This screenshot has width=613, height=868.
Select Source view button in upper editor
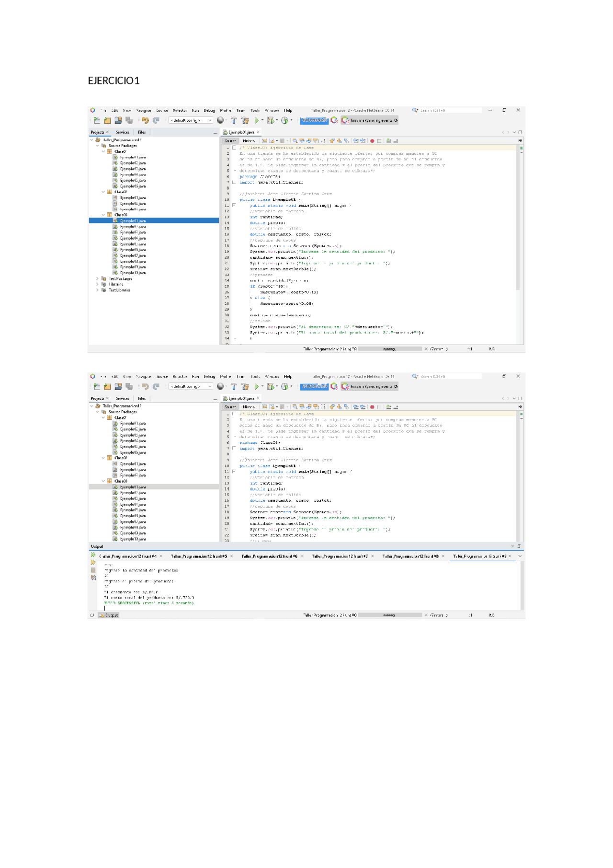(230, 141)
